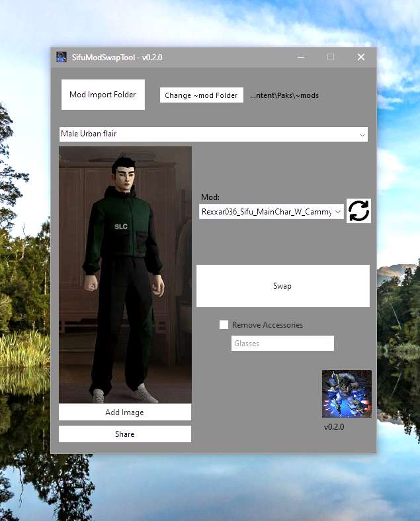Select the character outfit preview image

coord(125,275)
